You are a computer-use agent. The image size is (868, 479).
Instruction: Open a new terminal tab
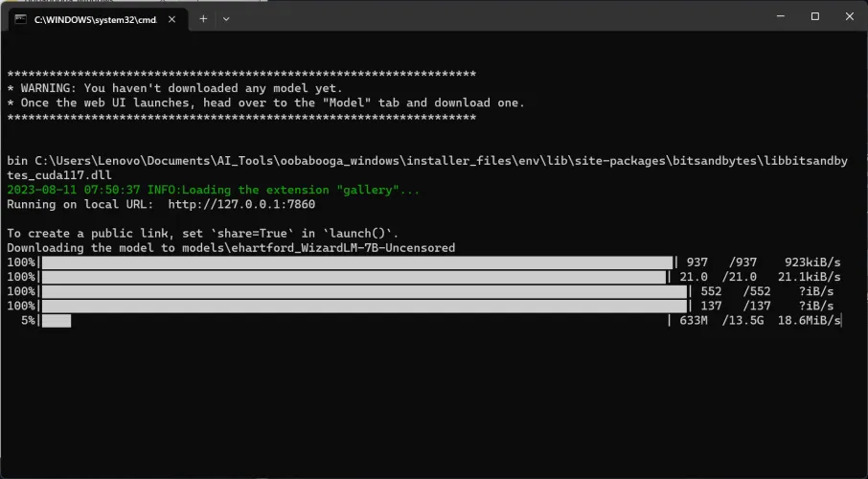[203, 18]
